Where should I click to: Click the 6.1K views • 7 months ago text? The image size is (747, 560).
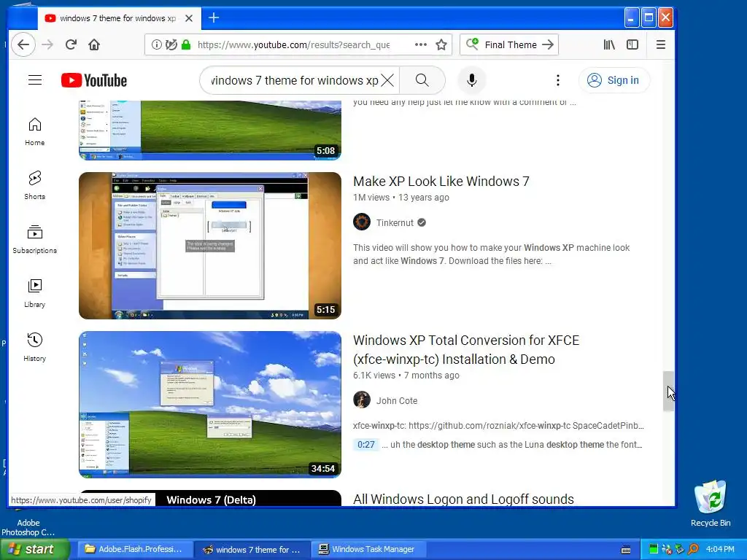(406, 376)
